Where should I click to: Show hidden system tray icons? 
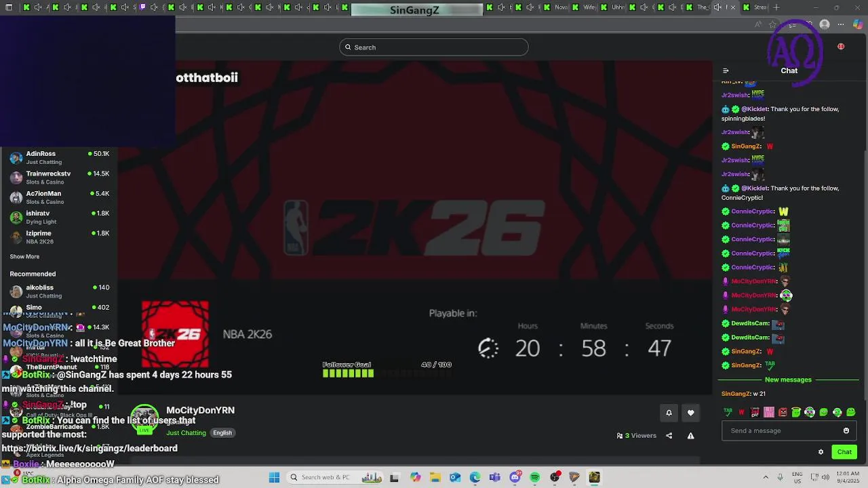(x=766, y=477)
